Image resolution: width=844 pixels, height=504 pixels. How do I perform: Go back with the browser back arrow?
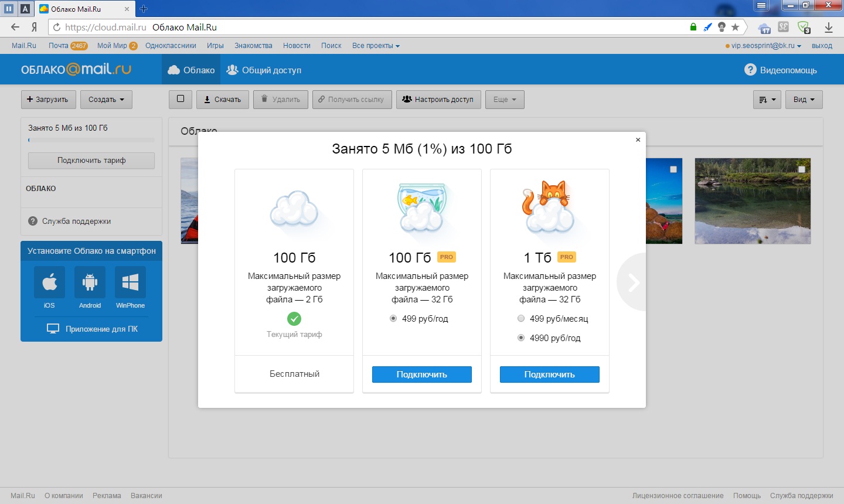15,27
